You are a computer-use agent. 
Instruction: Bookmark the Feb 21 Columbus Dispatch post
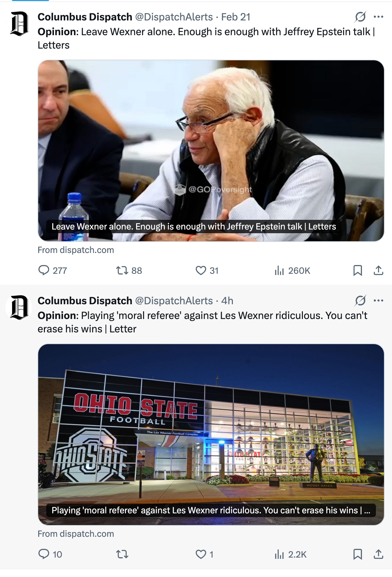[357, 270]
